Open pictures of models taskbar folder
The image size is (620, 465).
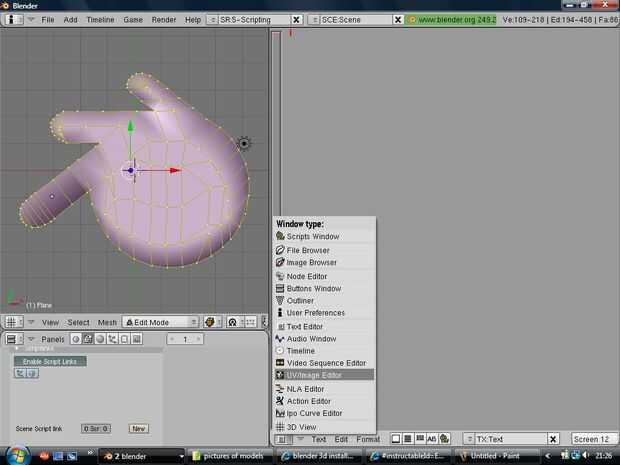229,456
